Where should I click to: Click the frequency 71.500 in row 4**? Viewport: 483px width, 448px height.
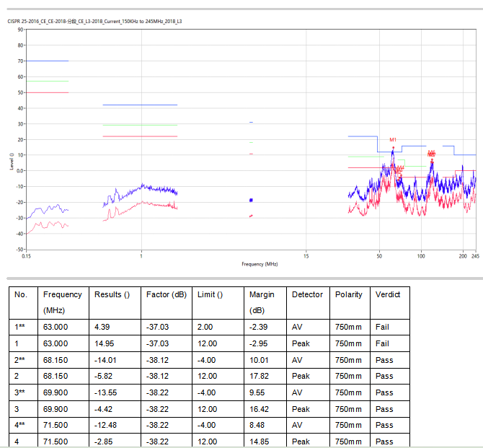tap(56, 425)
